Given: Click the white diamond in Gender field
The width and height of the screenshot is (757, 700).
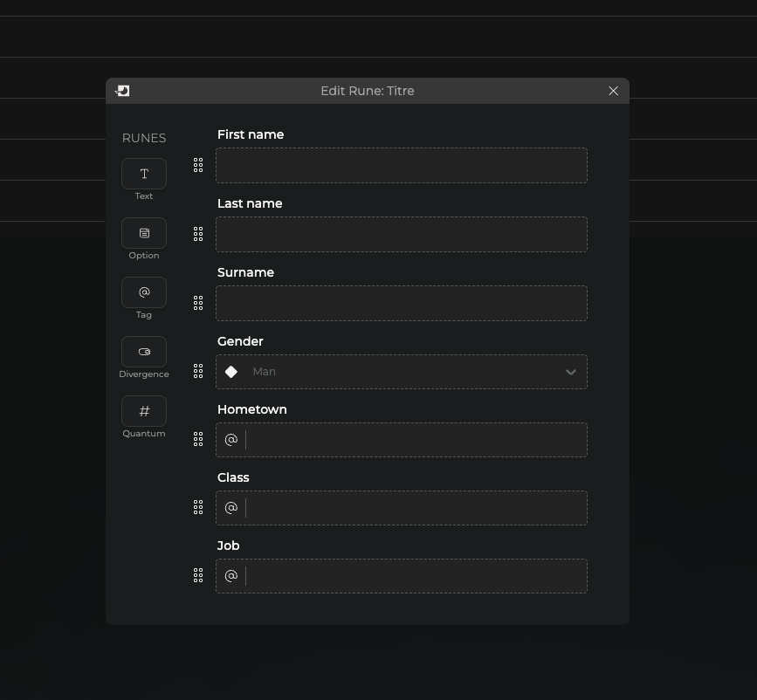Looking at the screenshot, I should [x=231, y=372].
